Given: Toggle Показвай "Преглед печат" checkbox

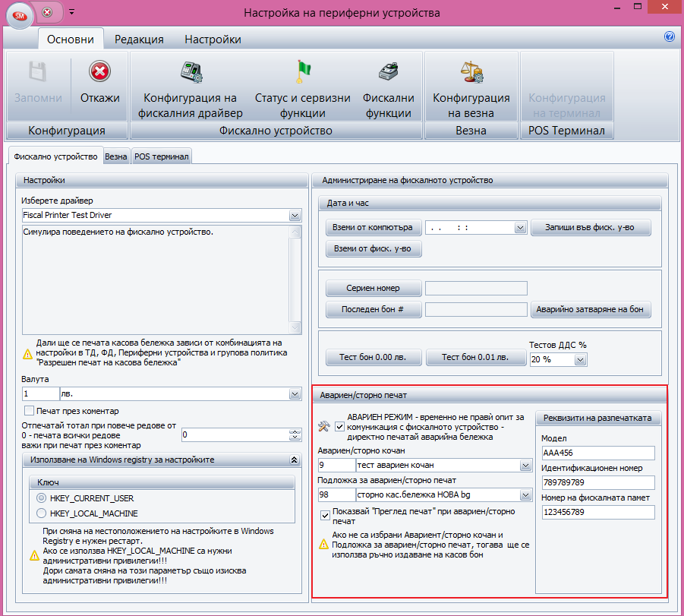Looking at the screenshot, I should (325, 515).
